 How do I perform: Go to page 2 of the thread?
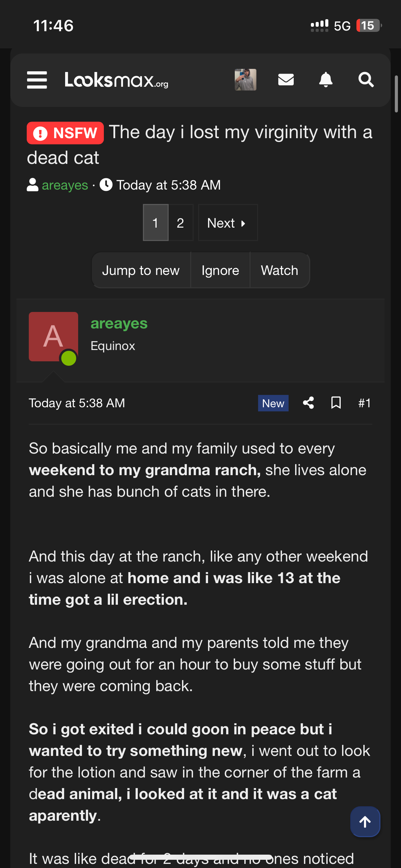click(181, 223)
